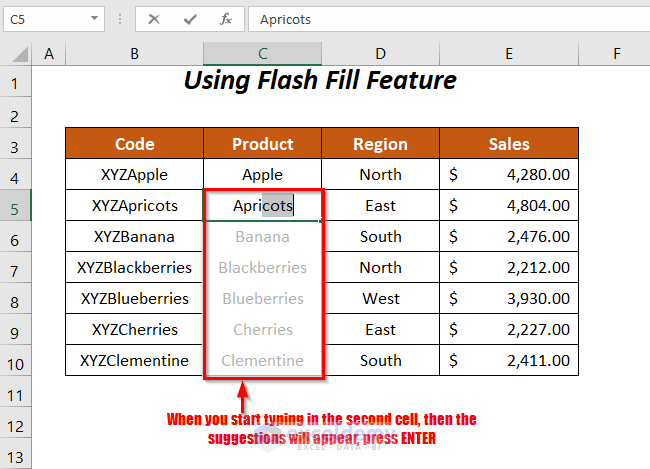The image size is (650, 469).
Task: Select cell containing XYZApricots
Action: (x=134, y=206)
